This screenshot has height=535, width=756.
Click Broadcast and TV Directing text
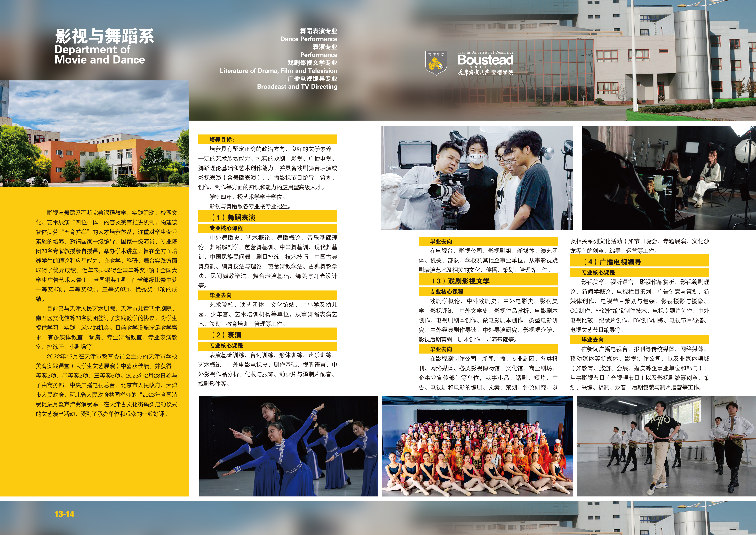(x=297, y=86)
